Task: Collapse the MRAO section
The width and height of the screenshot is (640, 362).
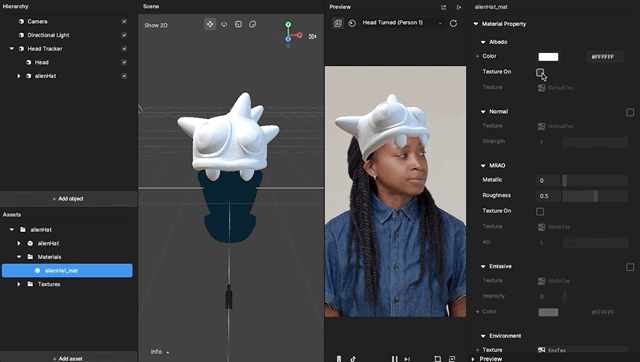Action: click(x=483, y=166)
